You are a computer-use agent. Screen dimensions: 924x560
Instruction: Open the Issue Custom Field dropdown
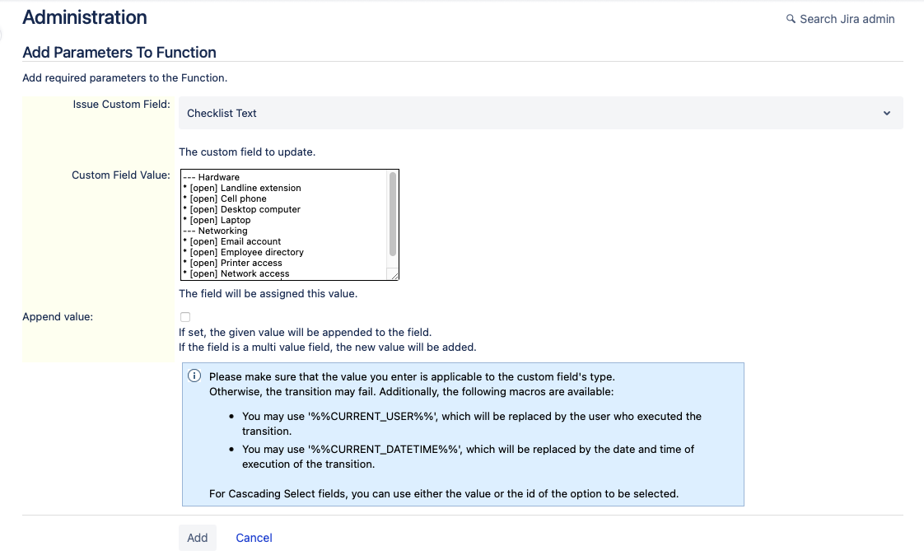pos(540,113)
